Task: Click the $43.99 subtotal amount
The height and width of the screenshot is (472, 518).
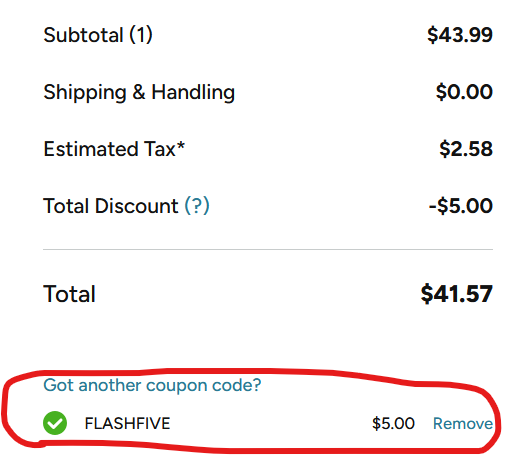Action: click(460, 35)
